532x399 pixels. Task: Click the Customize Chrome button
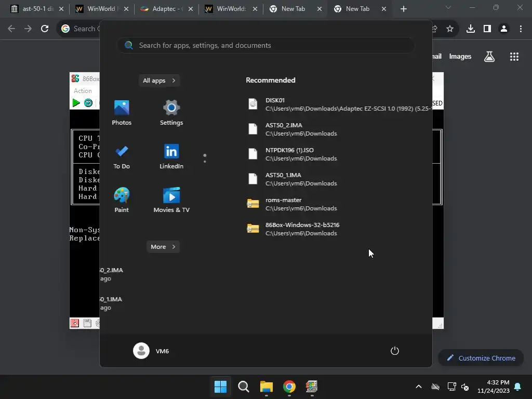pyautogui.click(x=481, y=358)
